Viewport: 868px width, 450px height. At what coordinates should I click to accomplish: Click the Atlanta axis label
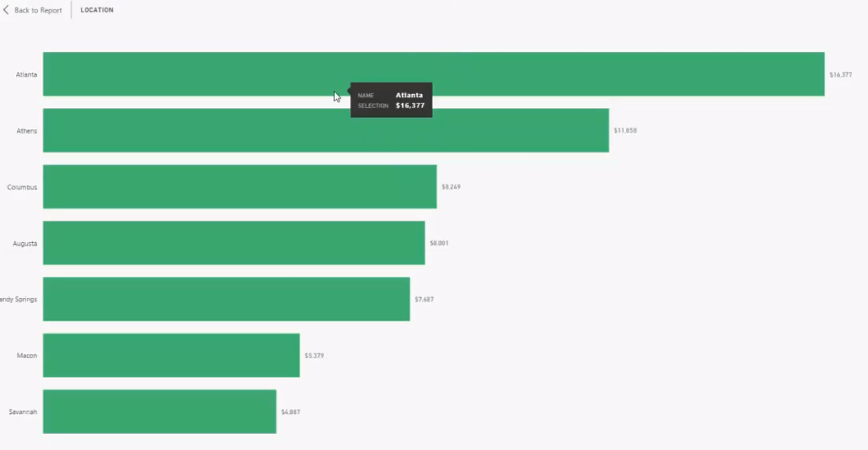click(27, 75)
